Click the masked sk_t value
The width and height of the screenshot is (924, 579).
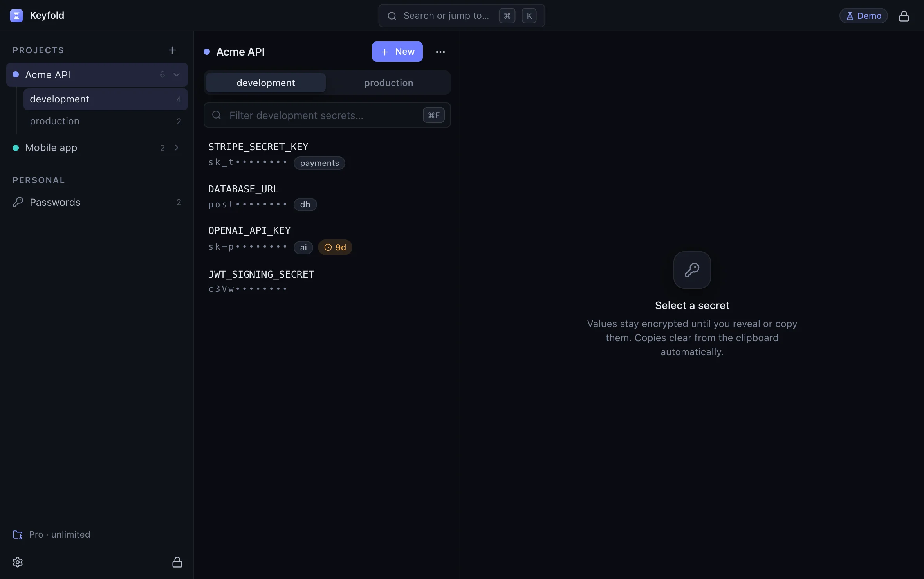[248, 162]
